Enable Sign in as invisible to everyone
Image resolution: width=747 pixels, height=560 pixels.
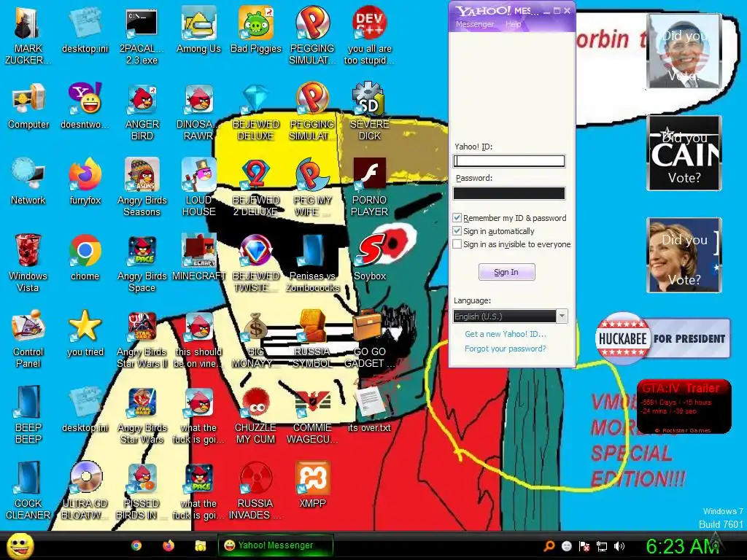(x=457, y=244)
